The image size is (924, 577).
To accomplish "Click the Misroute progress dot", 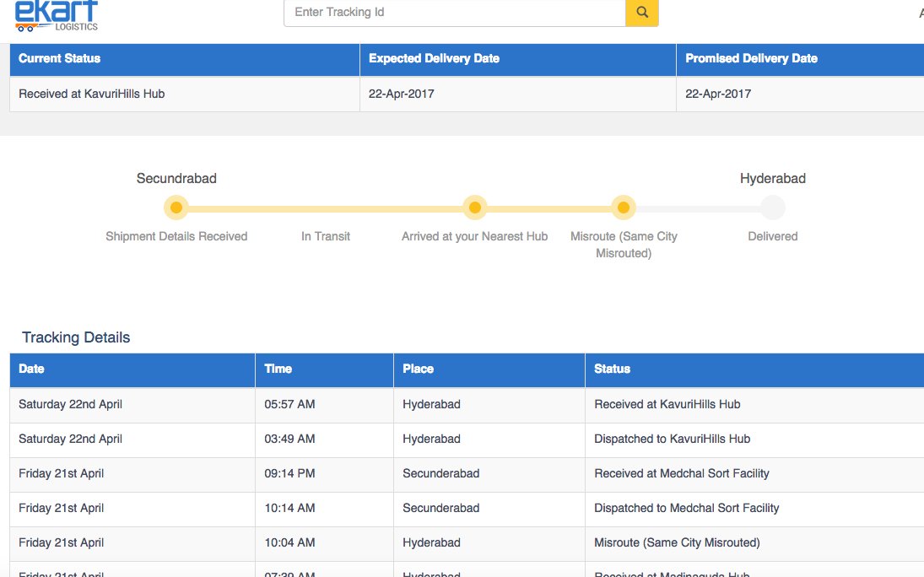I will pos(624,208).
